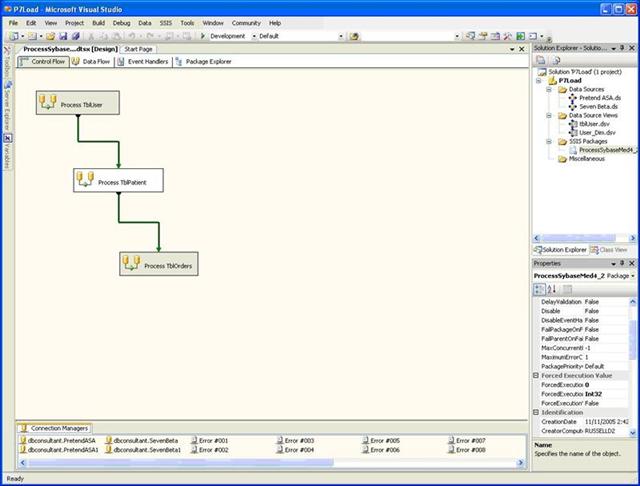Select User_Den.dsv in Solution Explorer
The height and width of the screenshot is (486, 640).
click(593, 133)
